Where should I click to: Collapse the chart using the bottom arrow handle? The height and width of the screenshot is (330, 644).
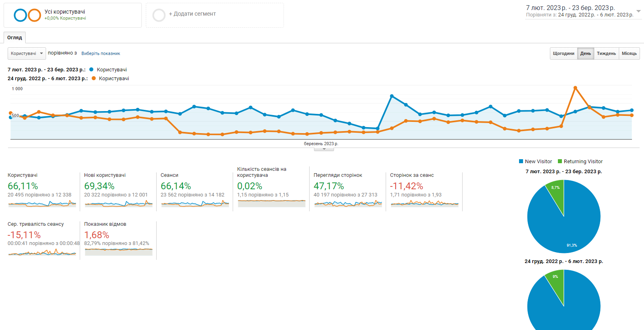[324, 149]
